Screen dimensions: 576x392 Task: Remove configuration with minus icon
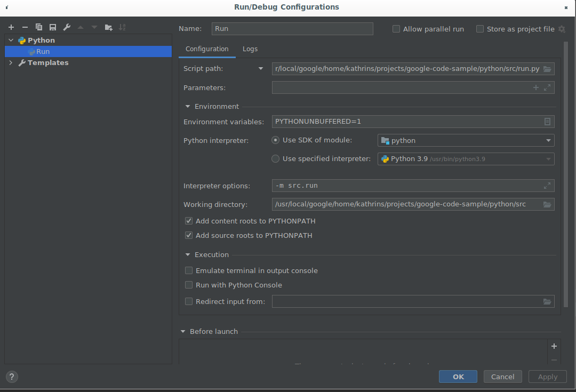pos(25,27)
